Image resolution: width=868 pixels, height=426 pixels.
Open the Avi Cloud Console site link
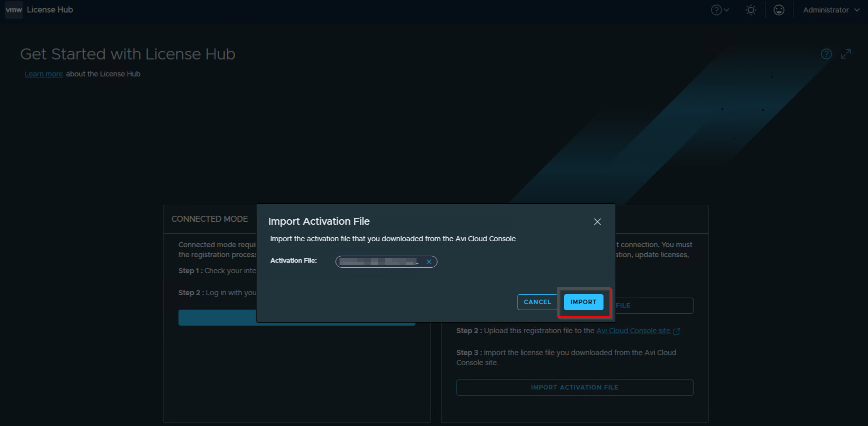pos(638,331)
